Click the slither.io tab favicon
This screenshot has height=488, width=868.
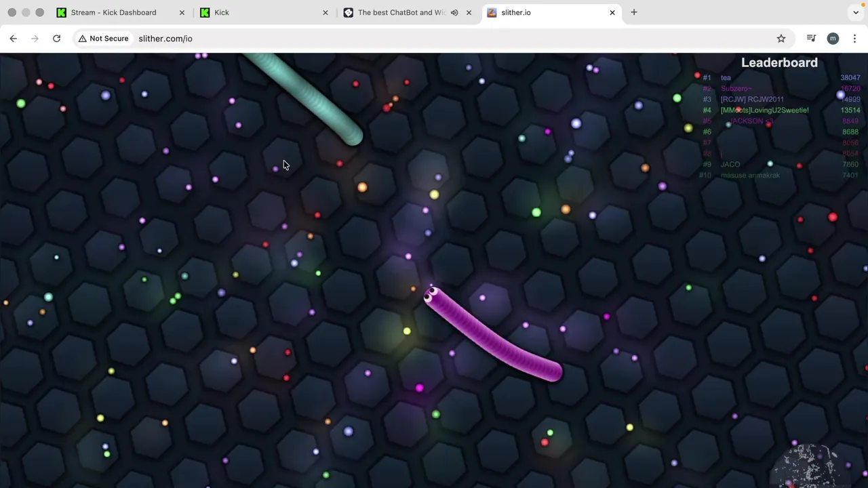(x=492, y=12)
